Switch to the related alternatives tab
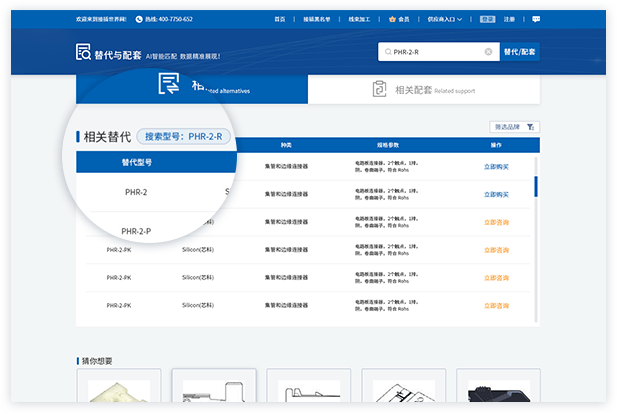Image resolution: width=617 pixels, height=414 pixels. pyautogui.click(x=192, y=89)
